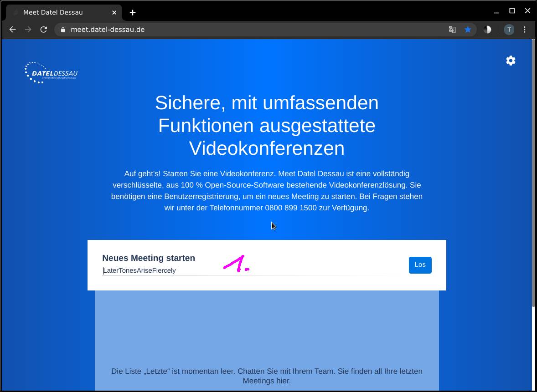Screen dimensions: 537x392
Task: Go back with the browser back arrow
Action: tap(13, 30)
